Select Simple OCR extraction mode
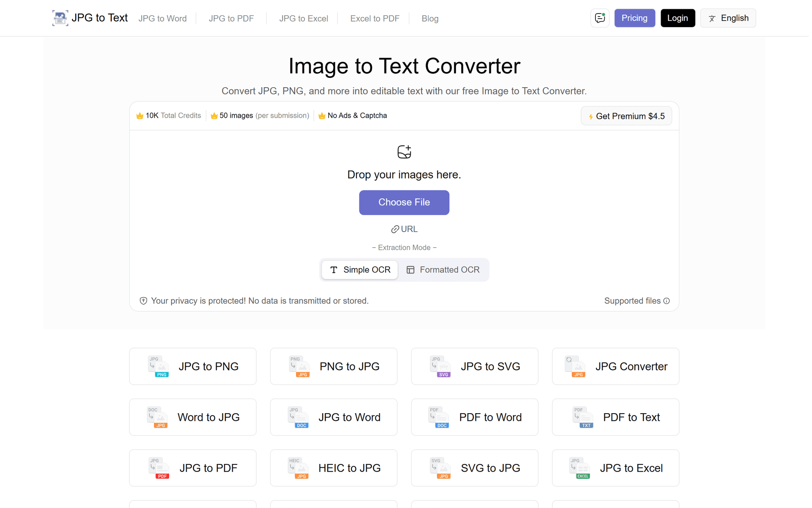812x508 pixels. pos(360,270)
